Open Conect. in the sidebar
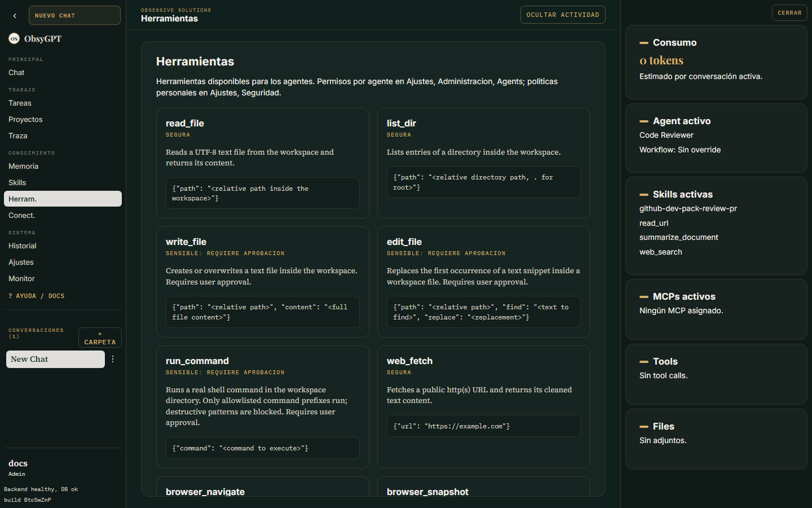812x508 pixels. [x=63, y=215]
